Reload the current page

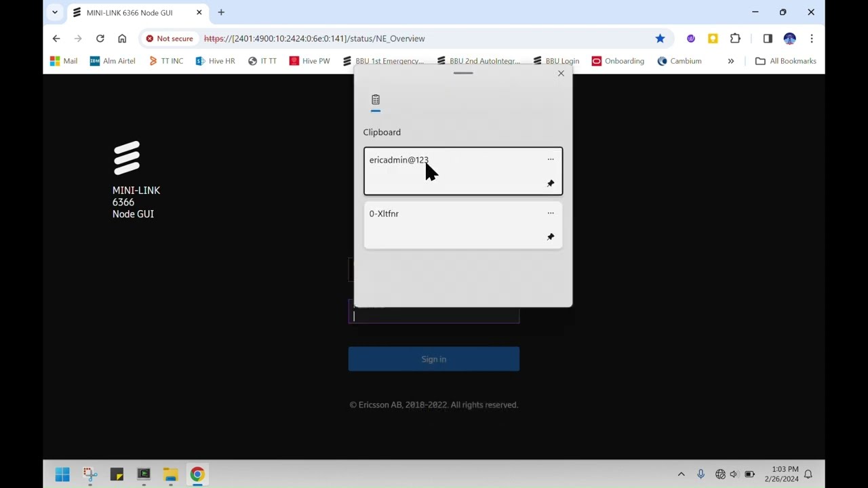pos(100,39)
